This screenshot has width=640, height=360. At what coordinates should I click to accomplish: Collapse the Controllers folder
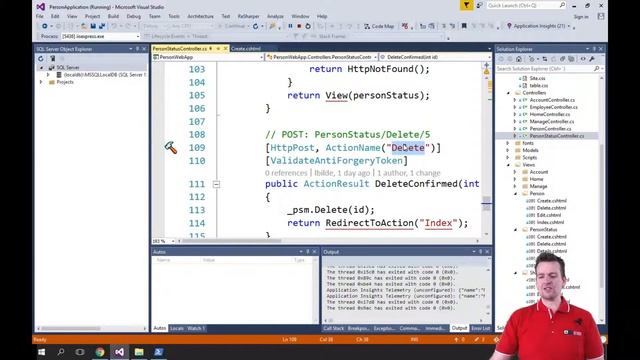coord(509,93)
